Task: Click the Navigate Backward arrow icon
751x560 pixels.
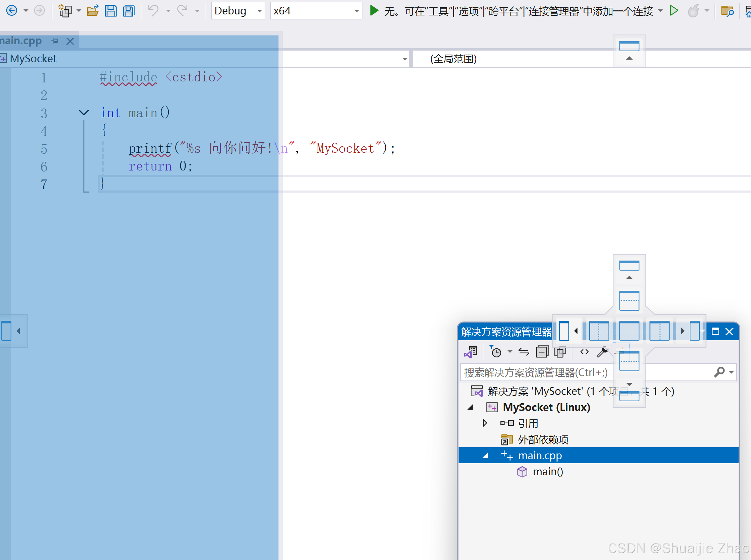Action: [12, 11]
